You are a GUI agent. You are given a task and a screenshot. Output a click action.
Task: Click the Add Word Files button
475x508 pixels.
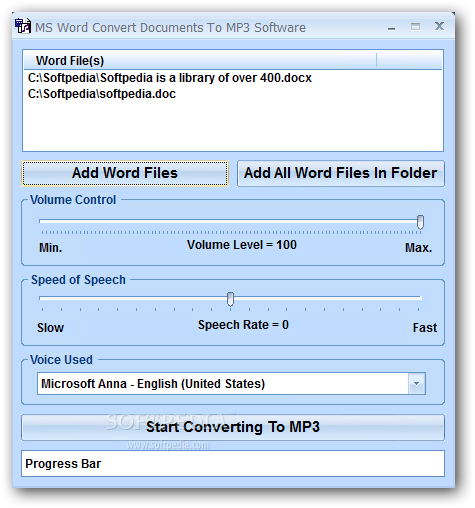coord(125,173)
